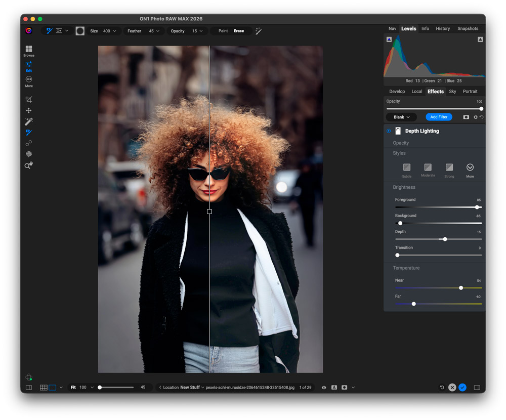This screenshot has height=420, width=506.
Task: Click the Subtle style preset thumbnail
Action: [x=406, y=167]
